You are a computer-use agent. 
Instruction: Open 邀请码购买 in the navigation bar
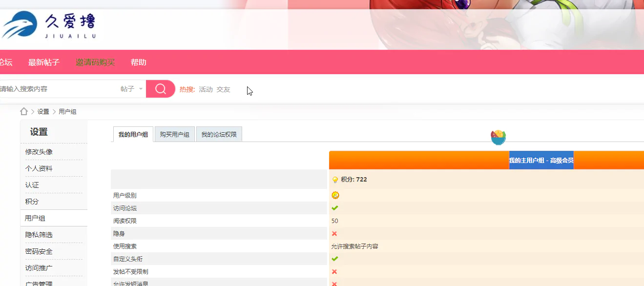pos(95,62)
